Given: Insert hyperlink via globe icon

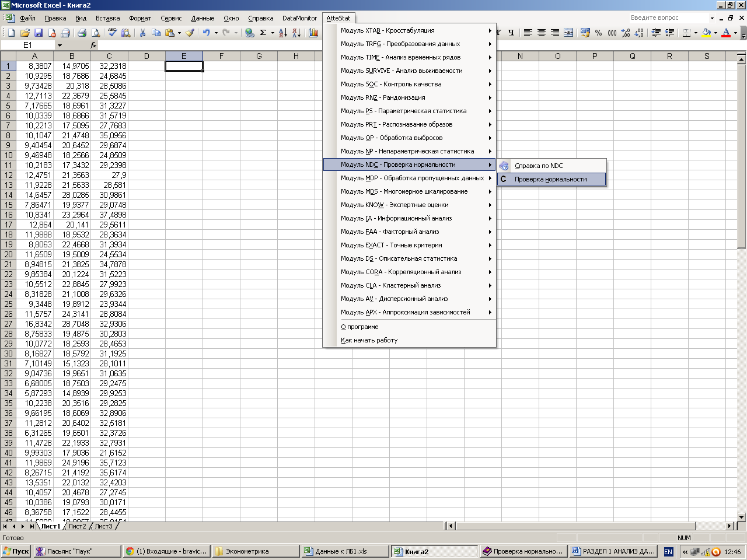Looking at the screenshot, I should click(249, 33).
